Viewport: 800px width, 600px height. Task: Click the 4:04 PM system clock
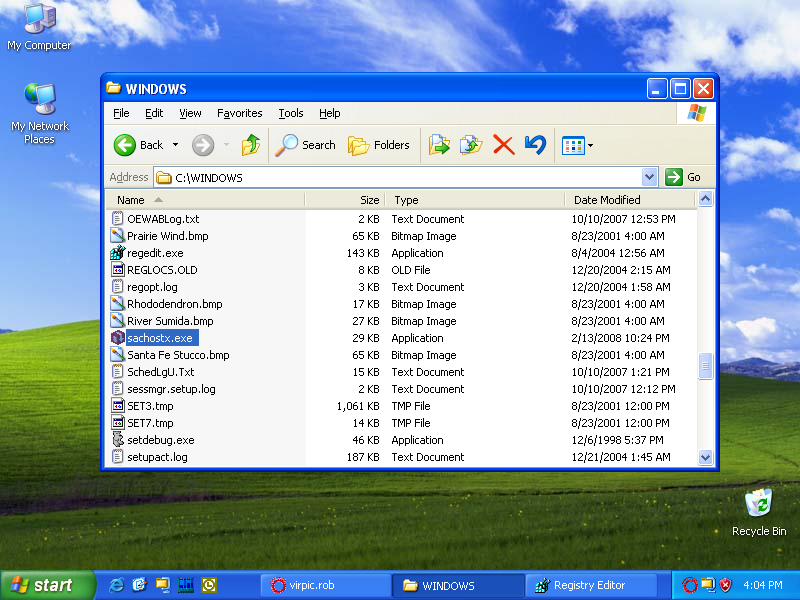coord(763,585)
